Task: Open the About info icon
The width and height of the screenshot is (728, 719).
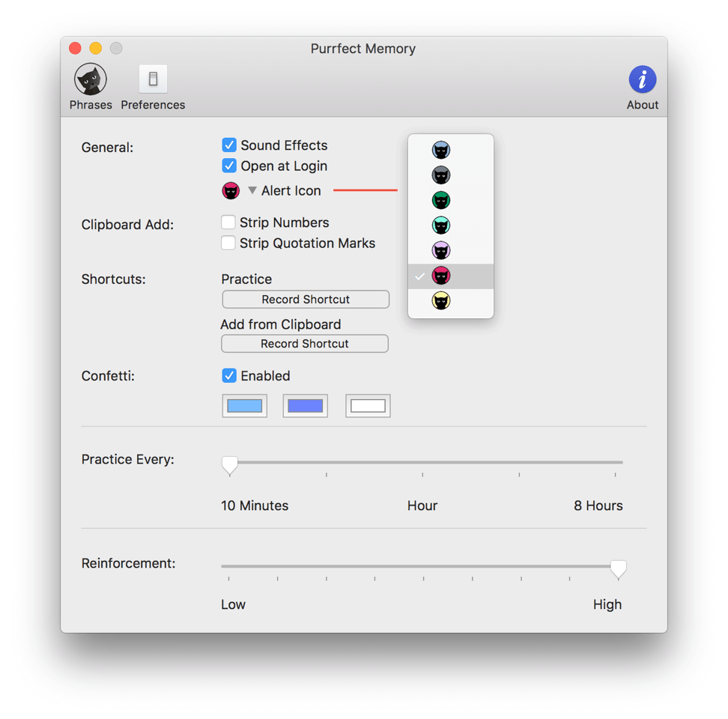Action: [x=643, y=79]
